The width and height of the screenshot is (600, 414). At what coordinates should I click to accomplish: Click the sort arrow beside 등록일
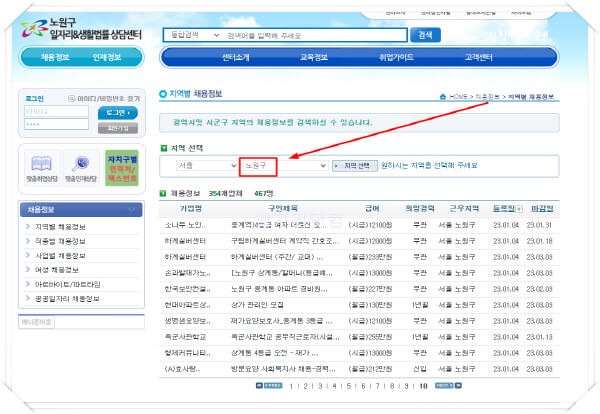[x=519, y=209]
